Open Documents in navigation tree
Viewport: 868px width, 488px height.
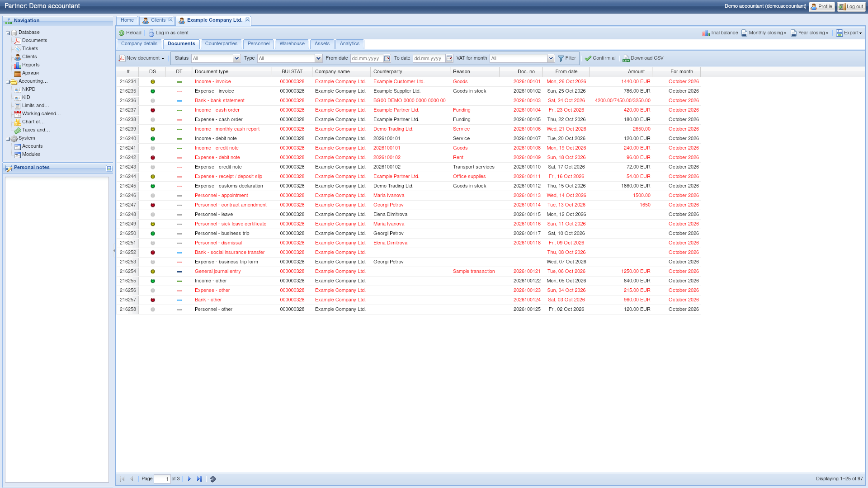click(x=34, y=41)
